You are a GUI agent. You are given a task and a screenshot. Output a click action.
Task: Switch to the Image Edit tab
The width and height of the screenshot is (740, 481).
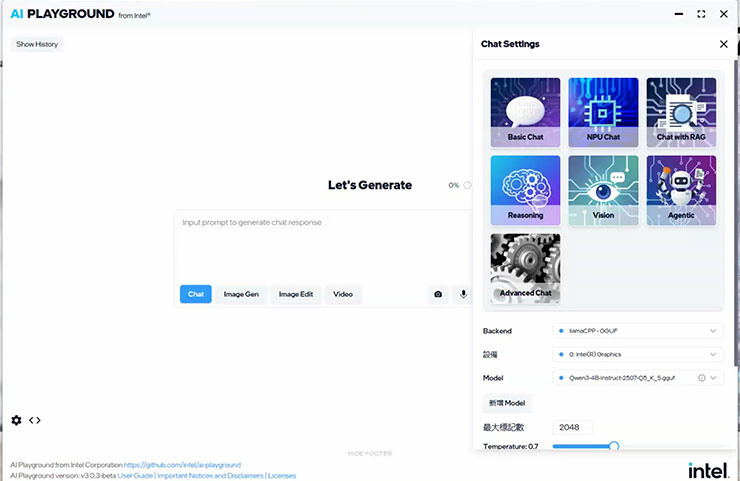[296, 294]
